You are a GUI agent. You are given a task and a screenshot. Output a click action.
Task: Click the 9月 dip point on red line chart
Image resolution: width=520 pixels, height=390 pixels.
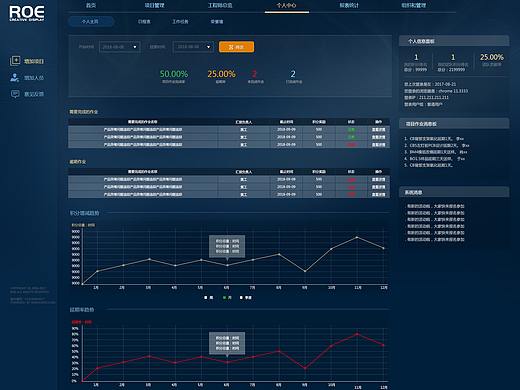pyautogui.click(x=305, y=368)
